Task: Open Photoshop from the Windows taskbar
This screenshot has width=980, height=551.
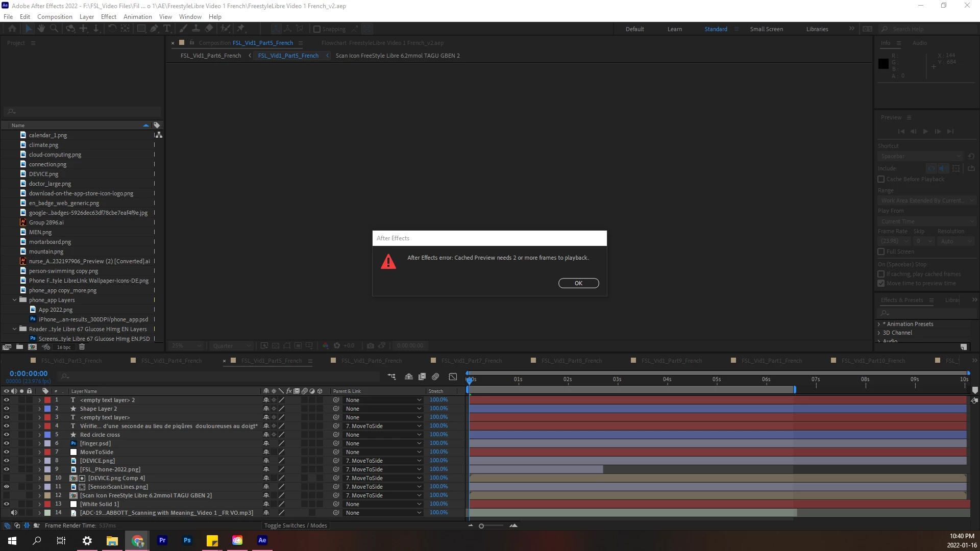Action: pos(187,540)
